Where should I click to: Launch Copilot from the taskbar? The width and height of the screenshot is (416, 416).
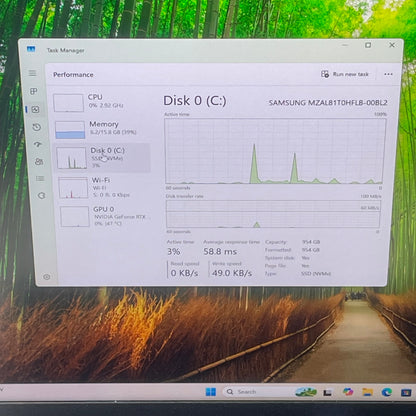[x=348, y=392]
